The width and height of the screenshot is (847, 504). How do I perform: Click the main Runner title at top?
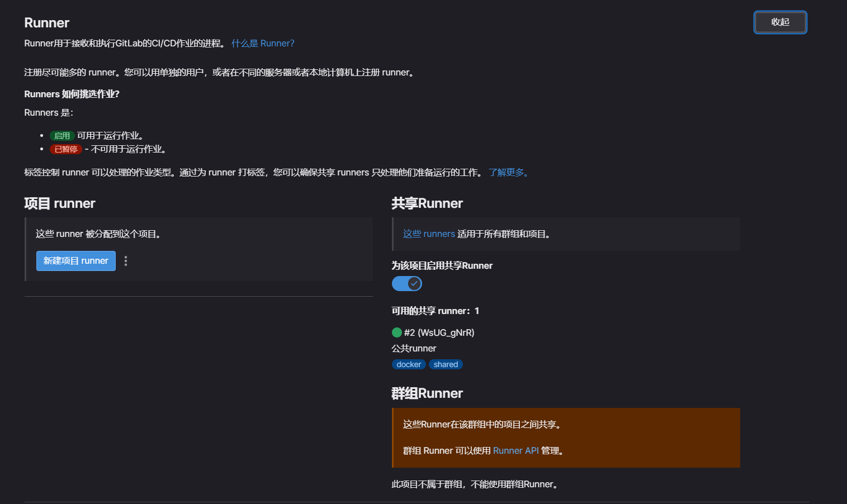tap(47, 23)
